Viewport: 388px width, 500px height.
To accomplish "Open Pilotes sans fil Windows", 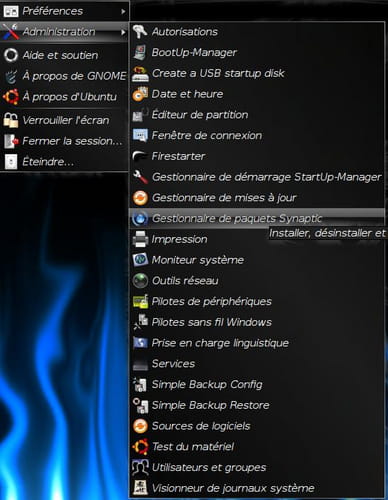I will (257, 322).
